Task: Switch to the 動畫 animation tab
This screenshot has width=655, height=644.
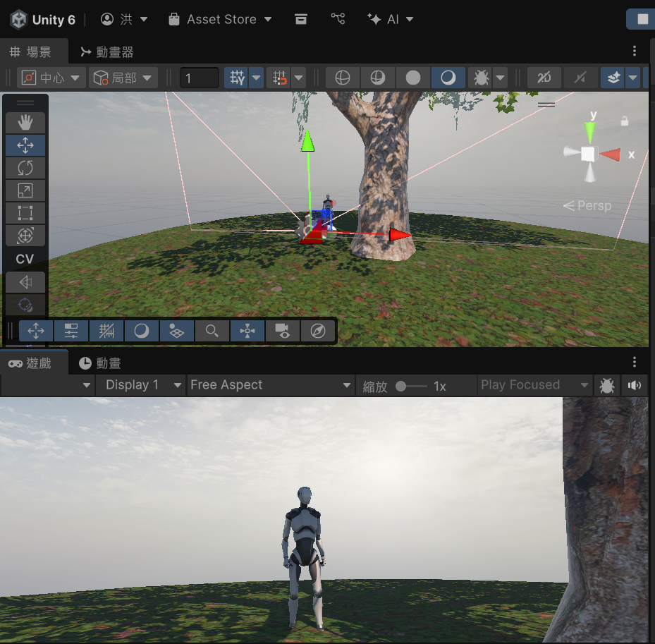Action: click(x=100, y=363)
